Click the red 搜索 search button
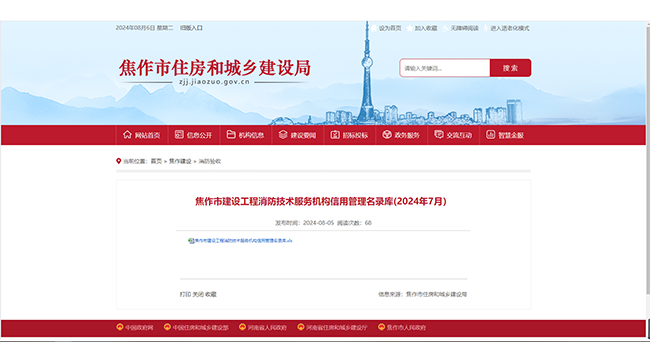Screen dimensions: 650x360 510,68
